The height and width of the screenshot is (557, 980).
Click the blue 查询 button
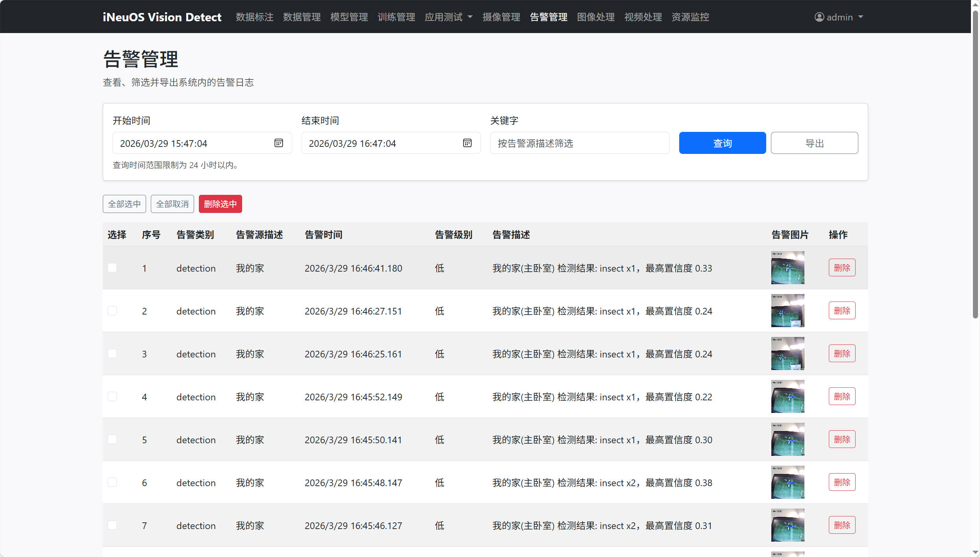click(722, 143)
